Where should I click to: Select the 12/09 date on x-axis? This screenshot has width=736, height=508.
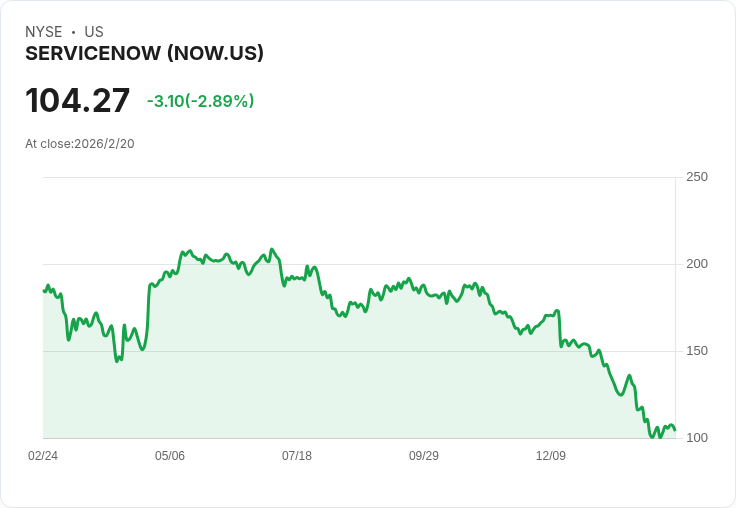551,456
